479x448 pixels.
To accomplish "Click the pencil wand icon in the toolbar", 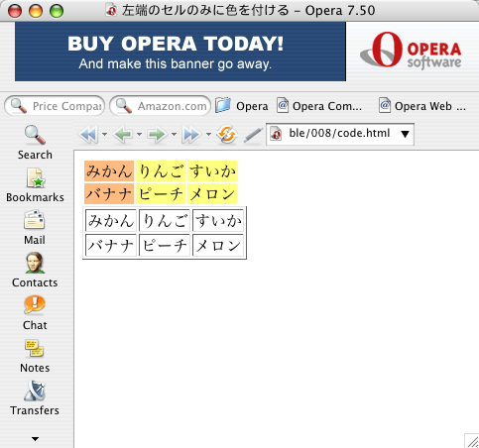I will pyautogui.click(x=253, y=135).
